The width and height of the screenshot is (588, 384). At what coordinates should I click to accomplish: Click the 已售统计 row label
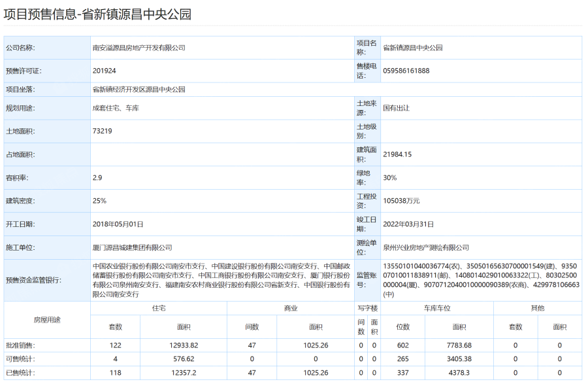tap(20, 373)
